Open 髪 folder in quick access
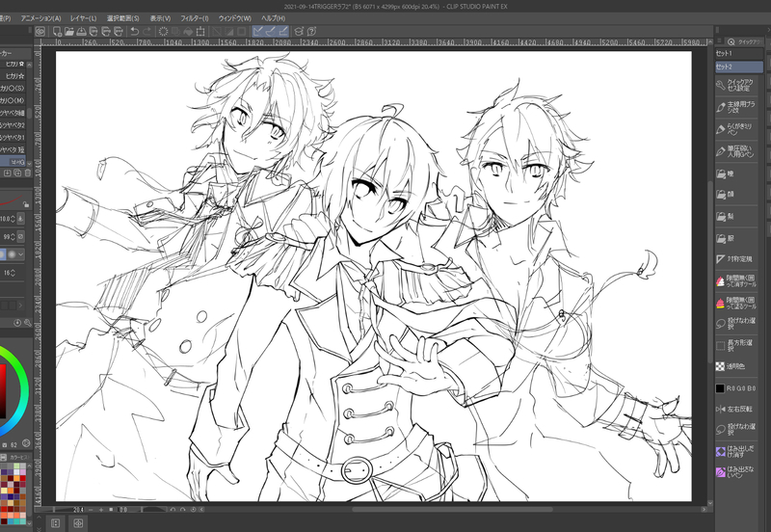This screenshot has height=532, width=771. pyautogui.click(x=736, y=216)
